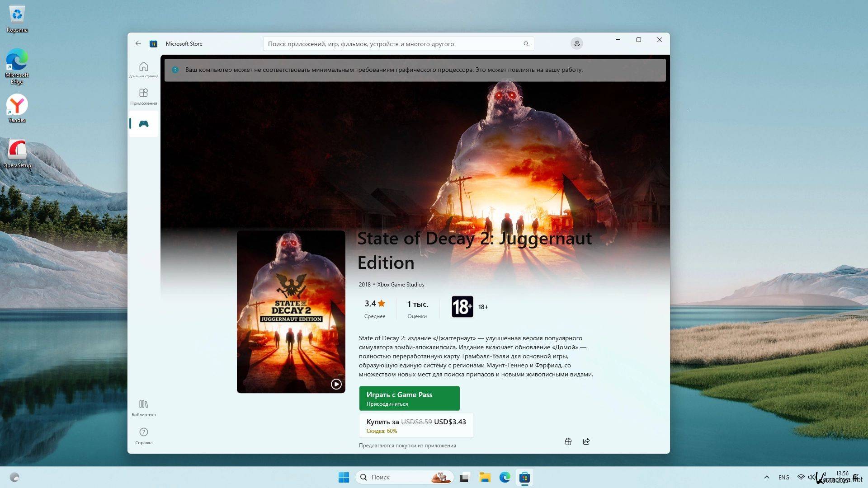
Task: Click the 18+ age rating badge
Action: pos(462,307)
